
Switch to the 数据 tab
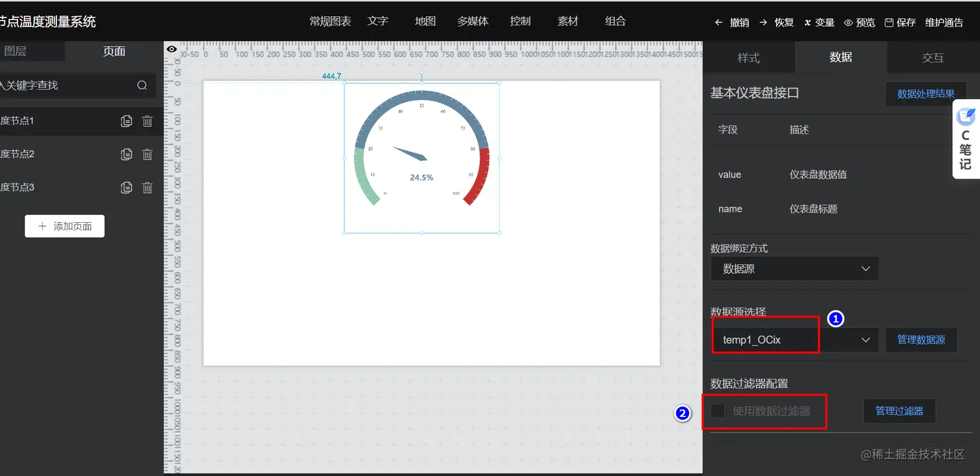(841, 57)
